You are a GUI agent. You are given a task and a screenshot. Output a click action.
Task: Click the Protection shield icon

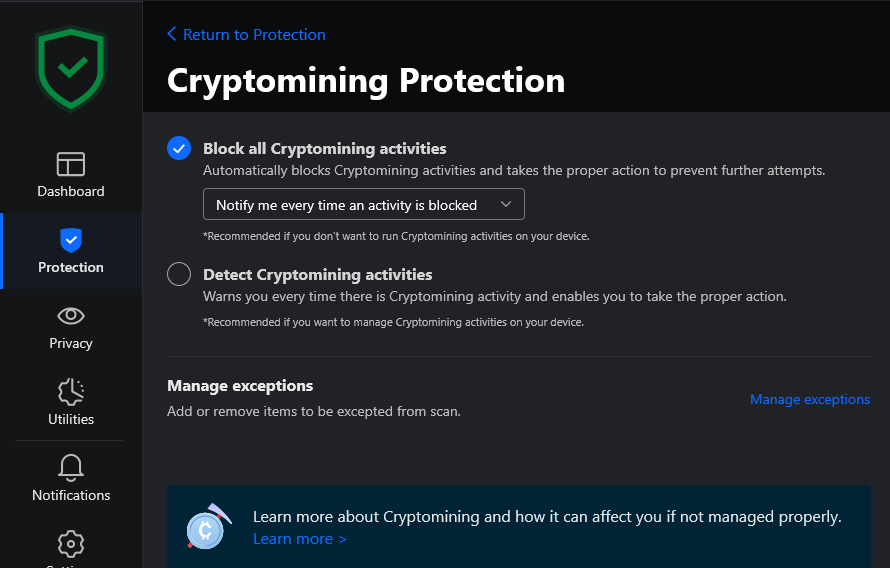click(71, 240)
